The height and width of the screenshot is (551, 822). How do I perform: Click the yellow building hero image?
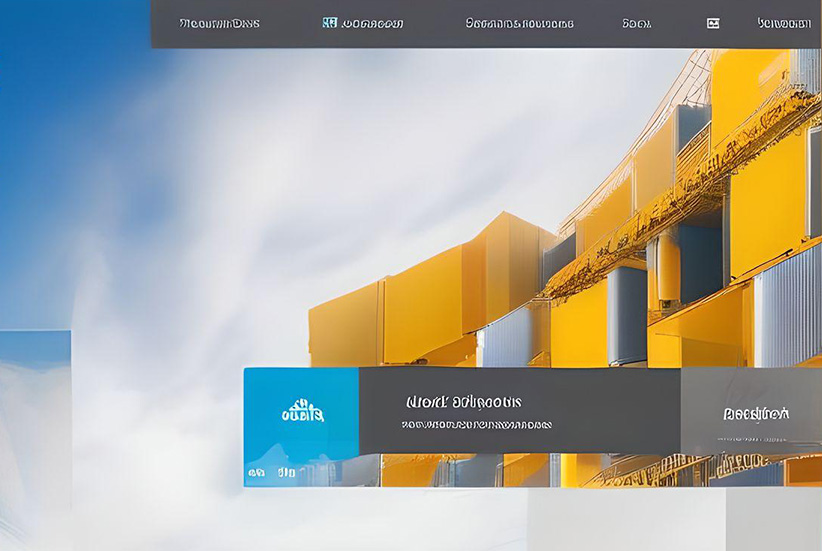[640, 250]
